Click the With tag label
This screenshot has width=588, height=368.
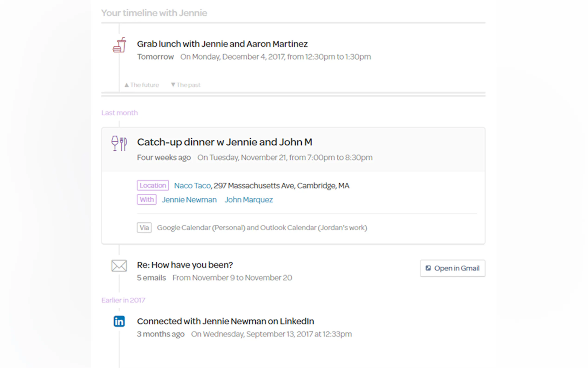click(147, 200)
